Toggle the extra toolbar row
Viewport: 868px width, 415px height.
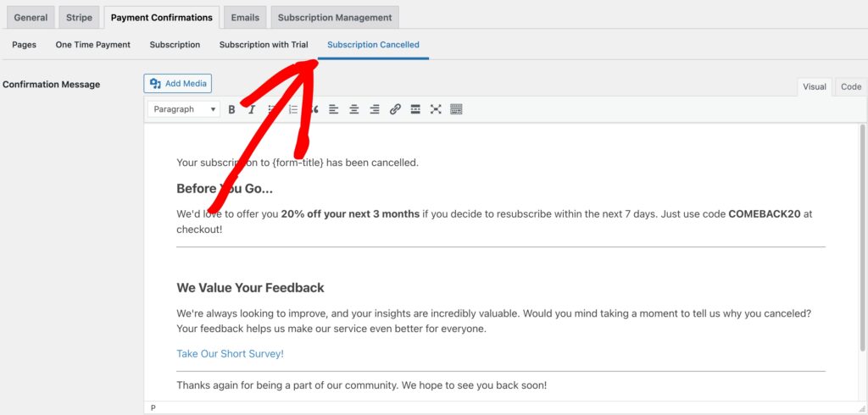point(456,109)
